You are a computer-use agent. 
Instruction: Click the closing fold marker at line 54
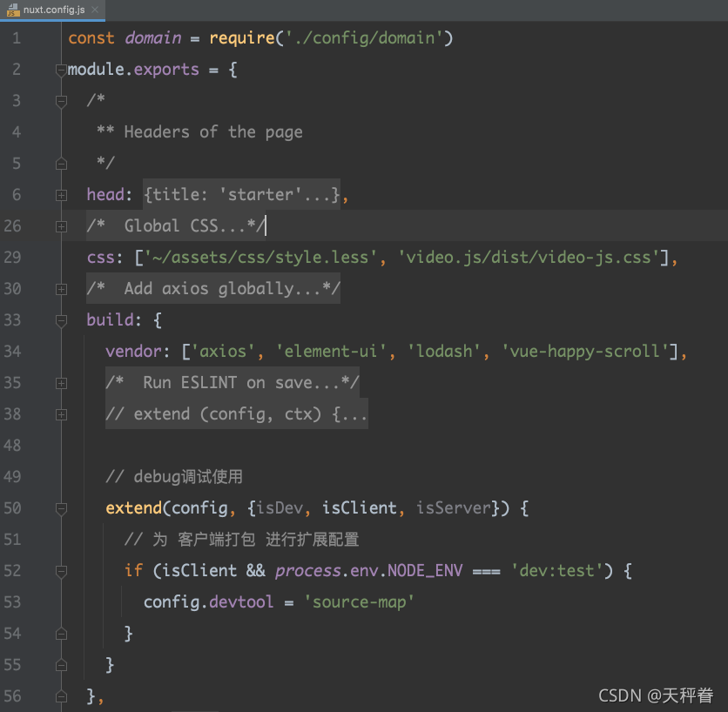(x=61, y=633)
